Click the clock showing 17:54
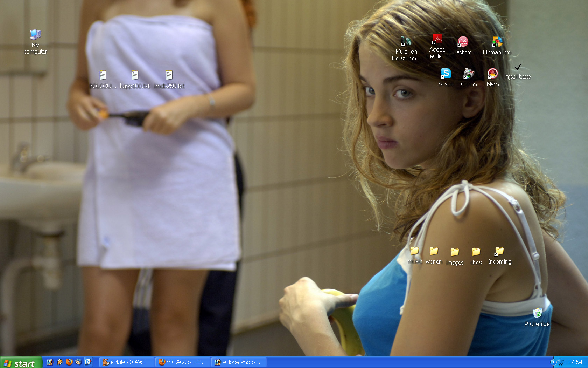588x368 pixels. pos(575,362)
